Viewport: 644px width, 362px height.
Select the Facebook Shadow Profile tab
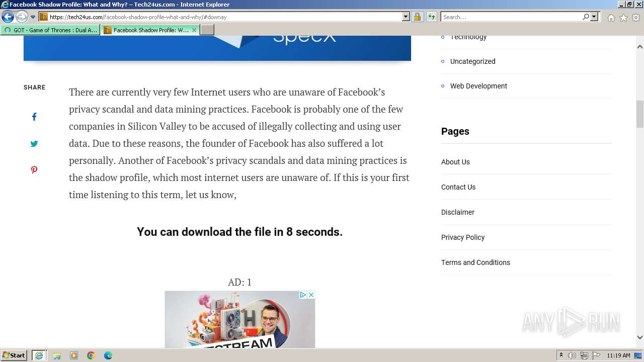146,30
